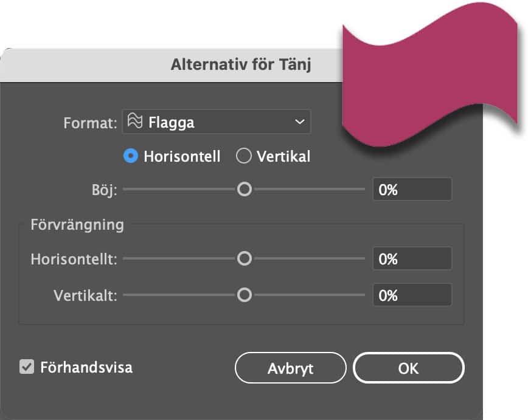Click the Vertikalt distortion slider handle
The width and height of the screenshot is (528, 420).
tap(245, 295)
